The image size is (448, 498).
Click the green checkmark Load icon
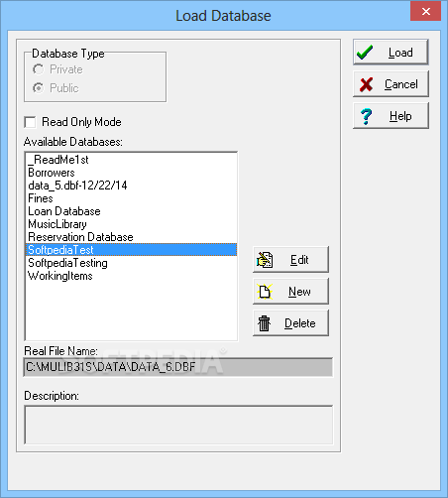coord(365,53)
